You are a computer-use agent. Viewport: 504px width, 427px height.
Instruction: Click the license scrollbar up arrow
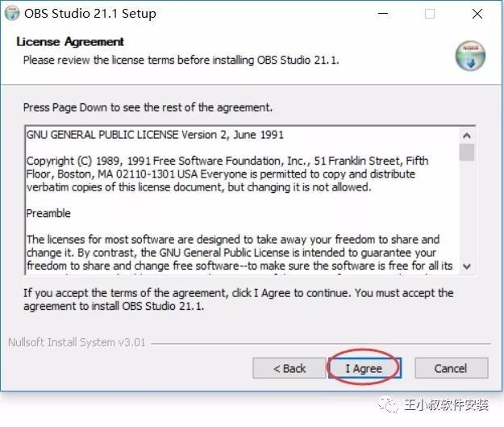tap(467, 136)
